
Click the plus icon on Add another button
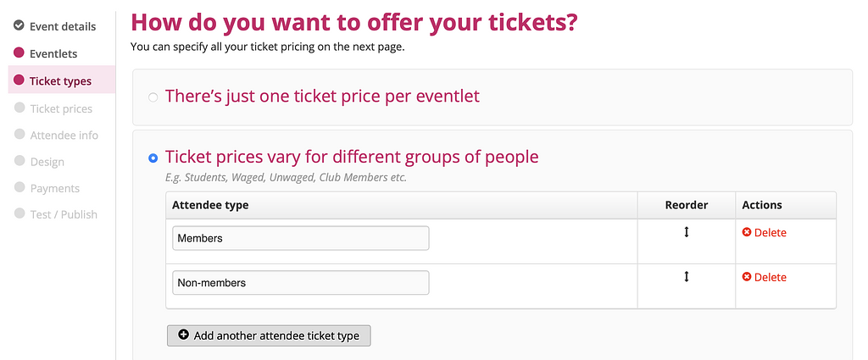[184, 335]
